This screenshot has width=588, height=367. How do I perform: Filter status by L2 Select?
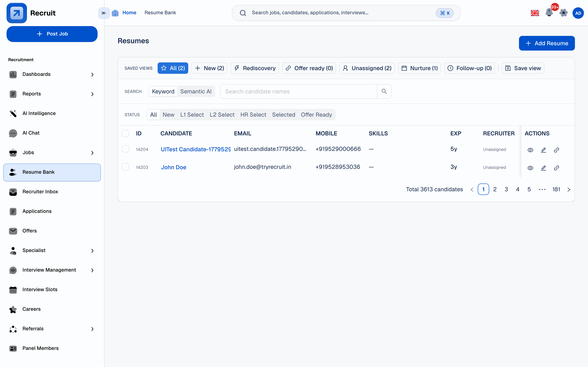pyautogui.click(x=222, y=115)
